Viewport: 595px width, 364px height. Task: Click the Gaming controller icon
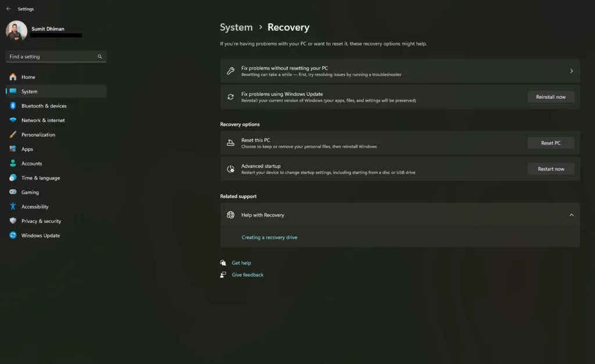[x=13, y=192]
